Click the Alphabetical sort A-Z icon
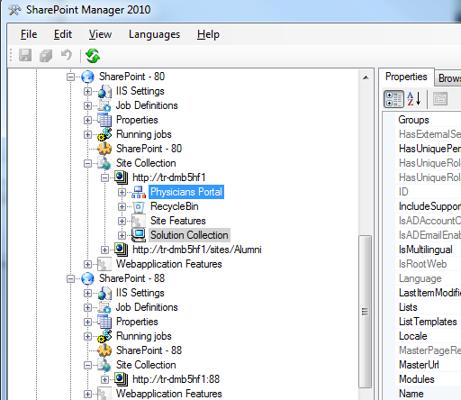Viewport: 461px width, 400px height. [415, 99]
